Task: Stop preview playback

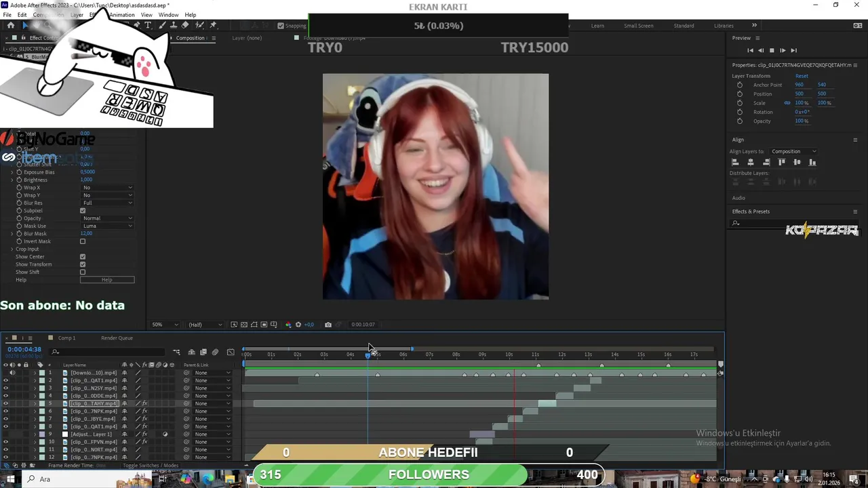Action: [772, 50]
